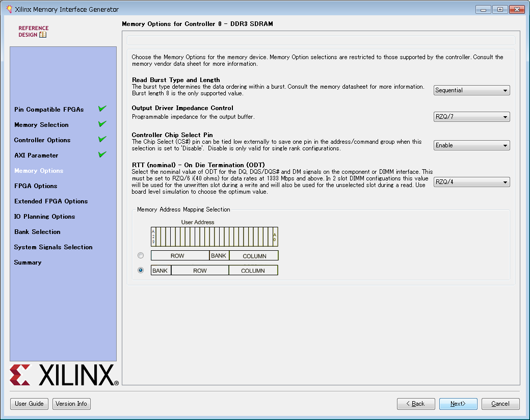Click the Back button

pos(416,404)
